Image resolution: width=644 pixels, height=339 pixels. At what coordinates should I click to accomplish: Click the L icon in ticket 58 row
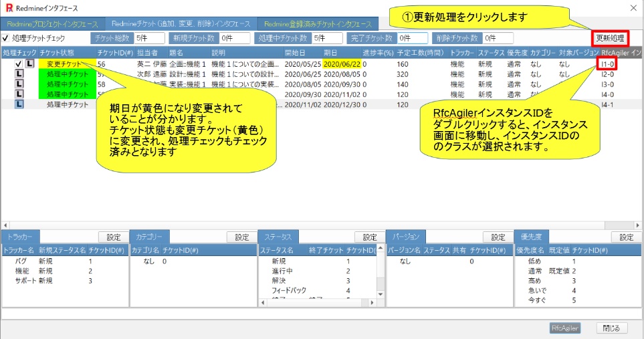pyautogui.click(x=19, y=84)
